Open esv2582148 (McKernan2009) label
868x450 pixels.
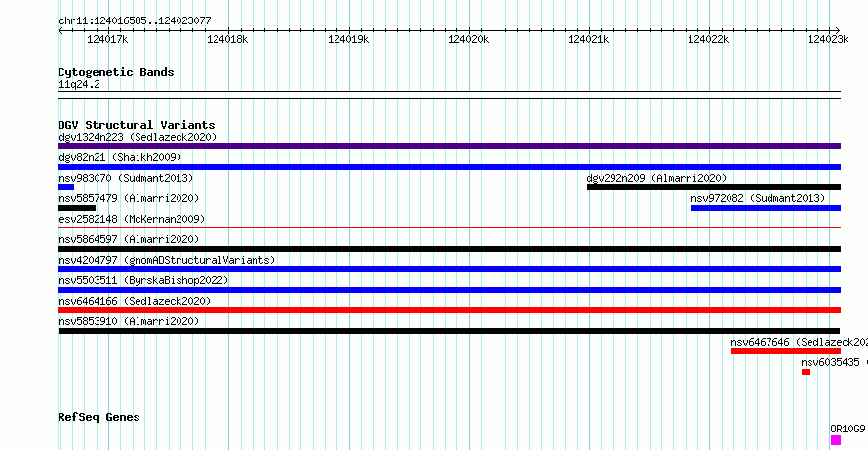click(x=132, y=219)
